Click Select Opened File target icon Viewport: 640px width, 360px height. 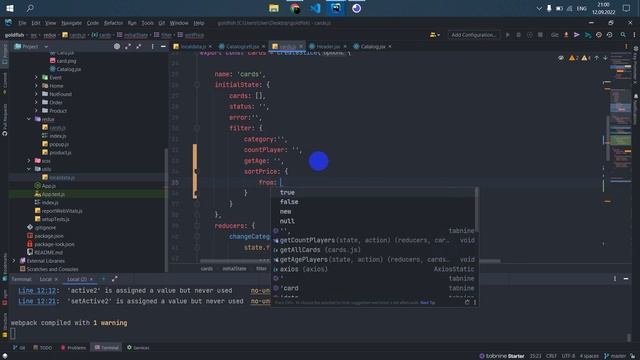117,47
